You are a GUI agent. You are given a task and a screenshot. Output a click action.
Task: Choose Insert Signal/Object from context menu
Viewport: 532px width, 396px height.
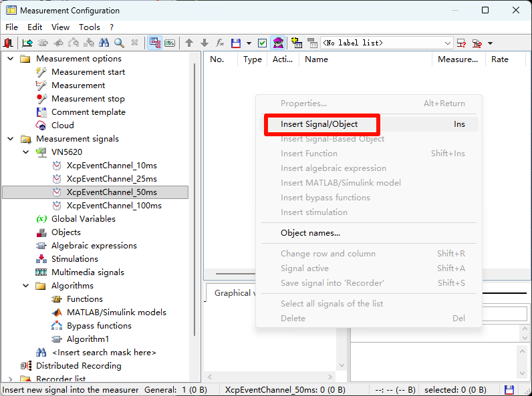click(x=319, y=124)
